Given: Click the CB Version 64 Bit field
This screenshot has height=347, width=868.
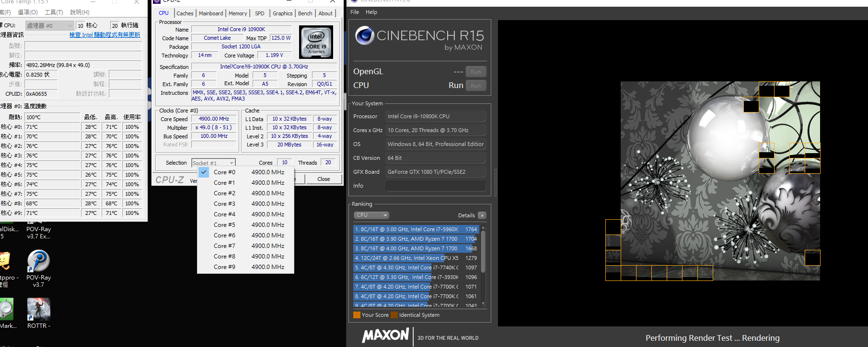Looking at the screenshot, I should tap(436, 158).
